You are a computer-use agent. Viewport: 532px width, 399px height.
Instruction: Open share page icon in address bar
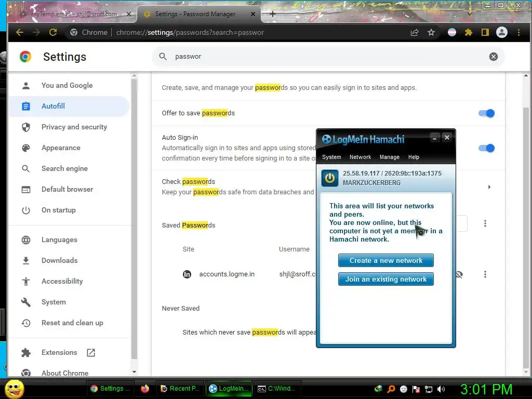(x=414, y=33)
